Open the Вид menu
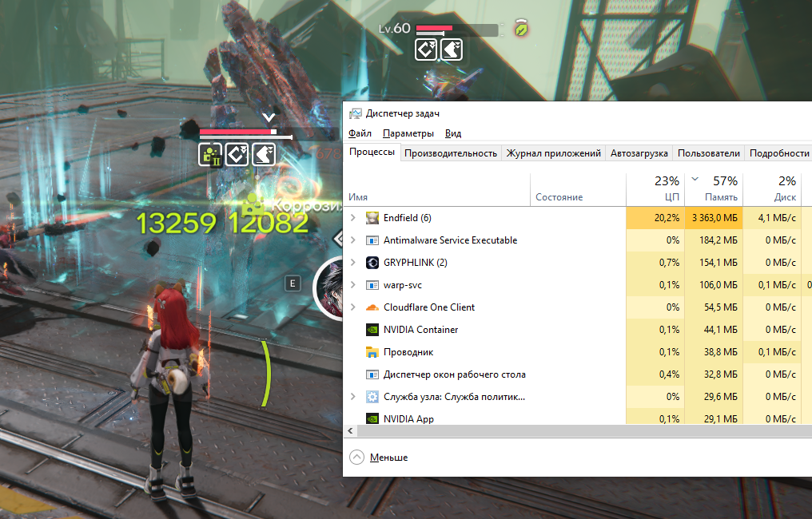Screen dimensions: 812x519 (453, 133)
